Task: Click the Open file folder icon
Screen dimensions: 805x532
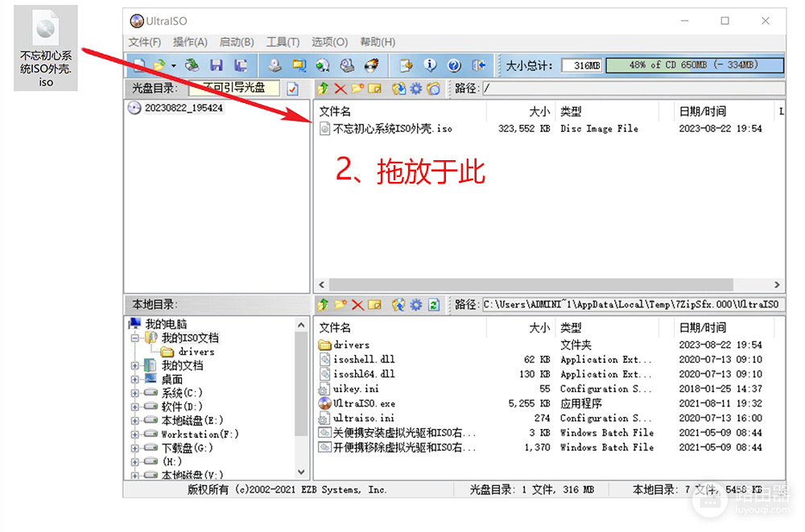Action: 159,65
